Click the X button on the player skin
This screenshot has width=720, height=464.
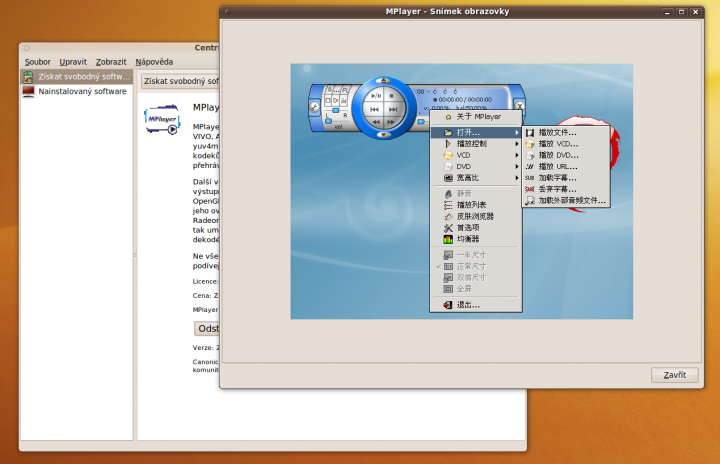pyautogui.click(x=519, y=106)
